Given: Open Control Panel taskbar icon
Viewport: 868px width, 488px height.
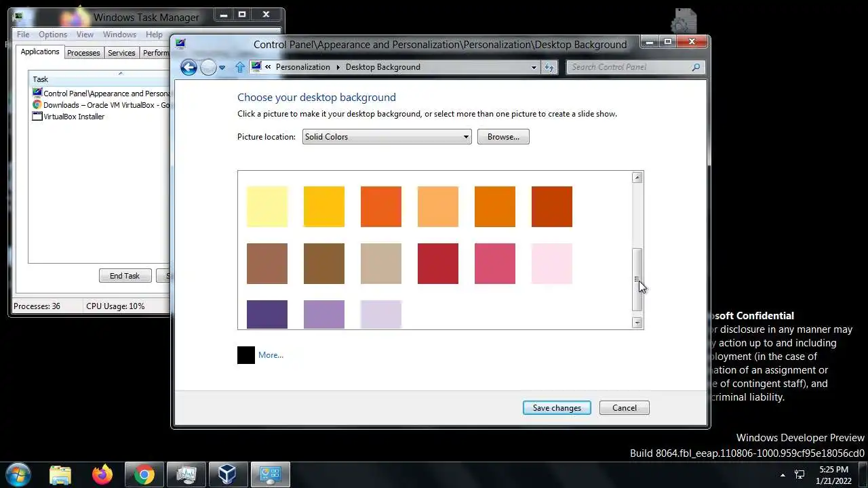Looking at the screenshot, I should (270, 474).
